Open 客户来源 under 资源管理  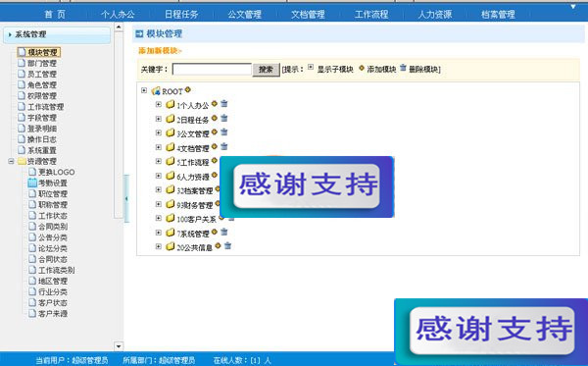click(53, 313)
